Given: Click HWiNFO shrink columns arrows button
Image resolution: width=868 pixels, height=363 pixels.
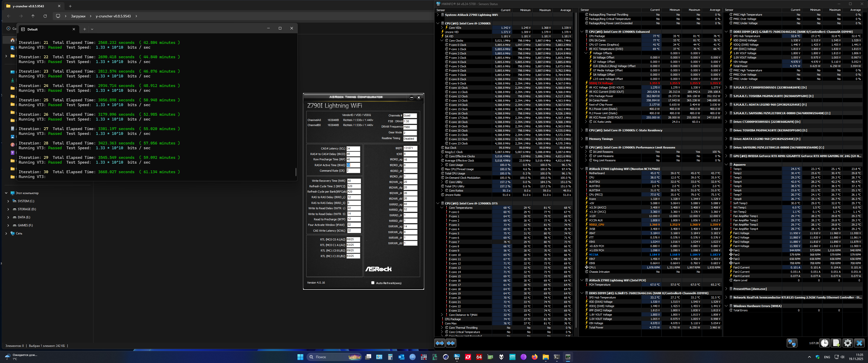Looking at the screenshot, I should [451, 343].
